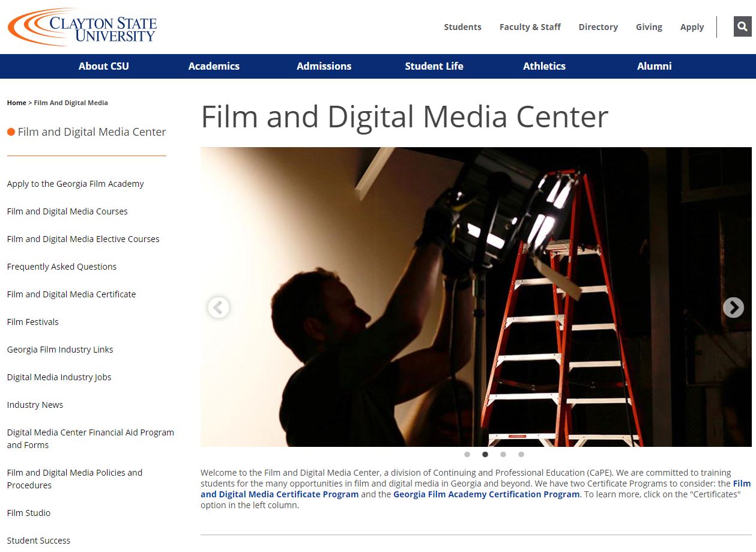The height and width of the screenshot is (552, 756).
Task: Open Film Studio page
Action: [29, 513]
